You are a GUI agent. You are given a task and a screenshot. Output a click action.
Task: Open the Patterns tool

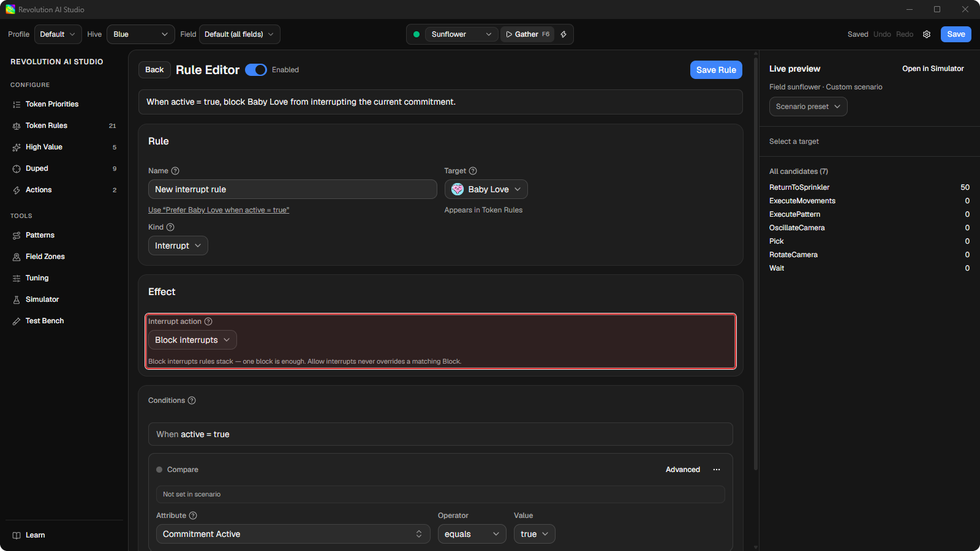64,235
